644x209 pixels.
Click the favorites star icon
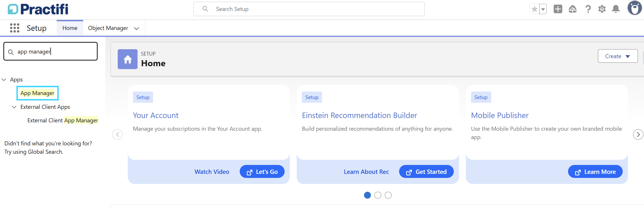(534, 9)
